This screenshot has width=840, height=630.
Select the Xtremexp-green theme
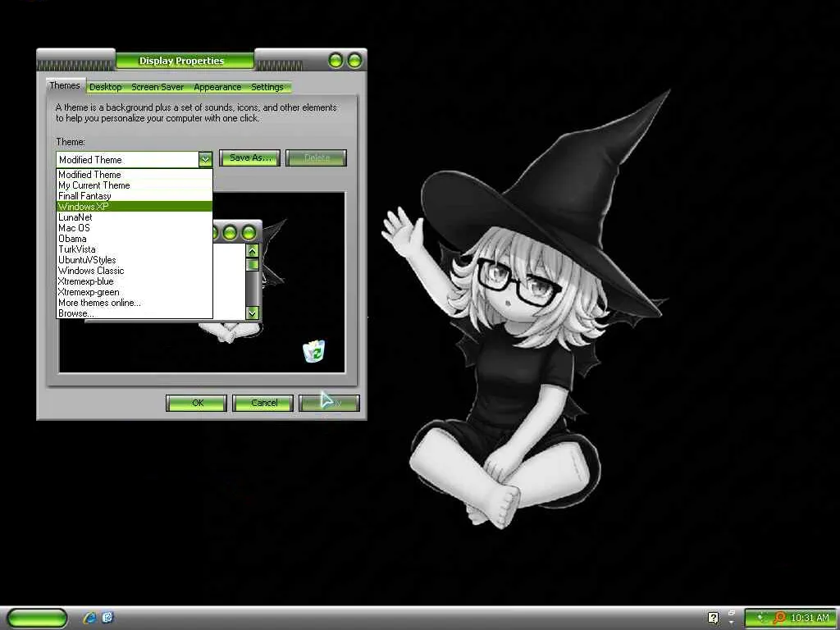[x=135, y=293]
